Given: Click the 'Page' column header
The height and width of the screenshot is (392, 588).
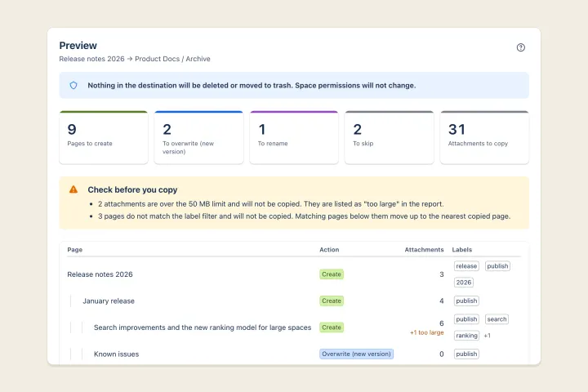Looking at the screenshot, I should point(75,250).
